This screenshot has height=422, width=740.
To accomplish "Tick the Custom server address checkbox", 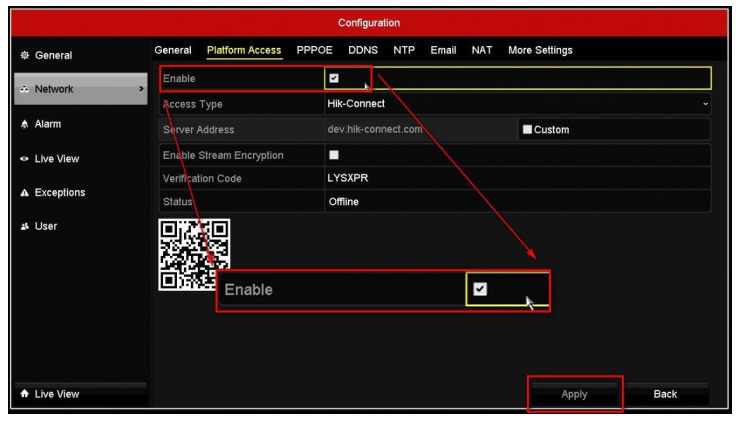I will pyautogui.click(x=527, y=129).
